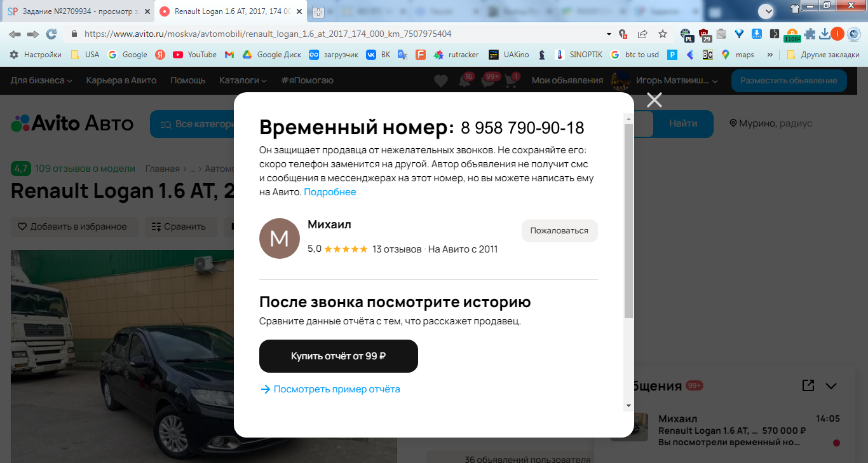Open the 13 отзывов reviews text

point(397,249)
